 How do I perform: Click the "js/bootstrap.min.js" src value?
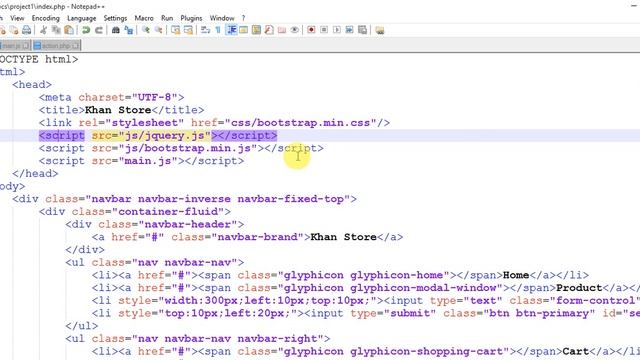(188, 148)
